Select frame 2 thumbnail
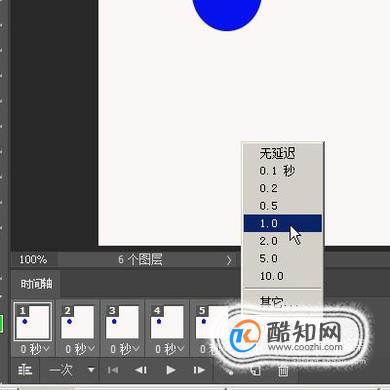 pos(77,322)
